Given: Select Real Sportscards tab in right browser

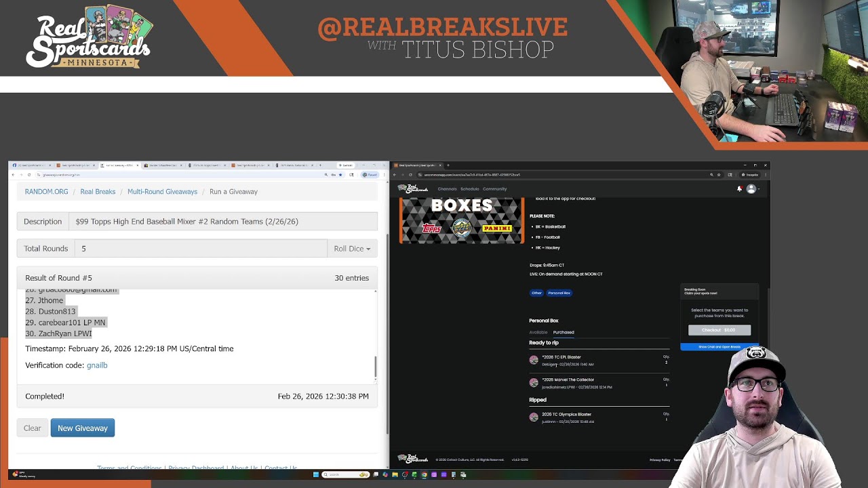Looking at the screenshot, I should pos(418,165).
